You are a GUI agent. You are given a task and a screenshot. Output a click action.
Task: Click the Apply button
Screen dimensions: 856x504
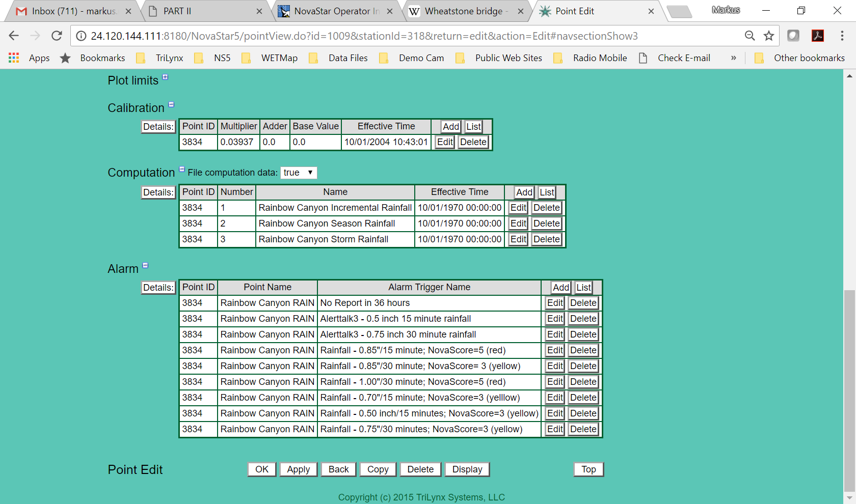pyautogui.click(x=298, y=469)
